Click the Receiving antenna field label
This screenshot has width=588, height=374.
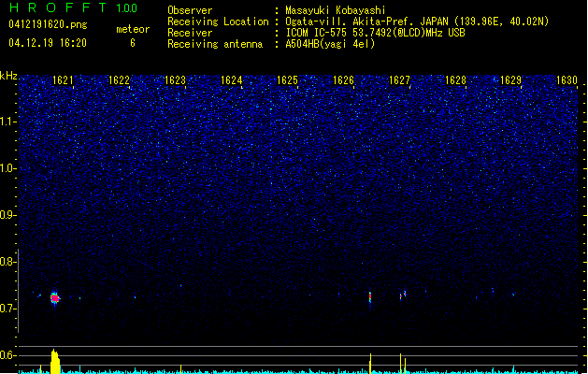pyautogui.click(x=215, y=44)
